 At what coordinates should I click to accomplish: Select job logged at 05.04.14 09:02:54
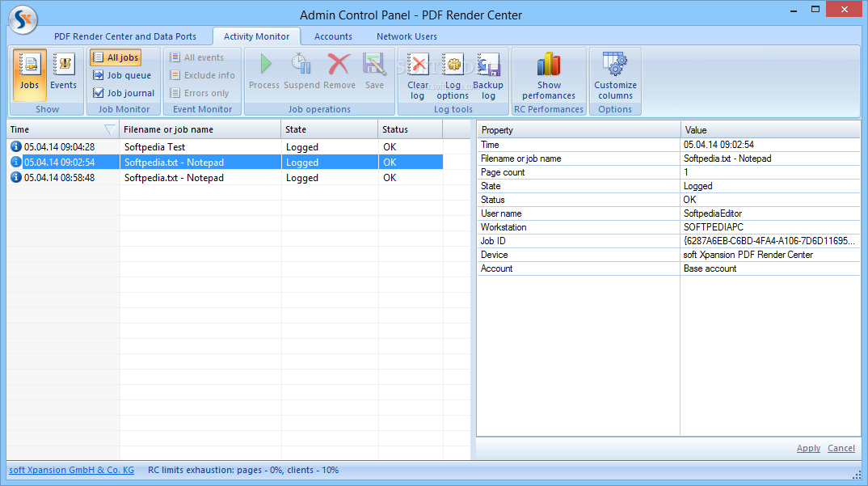click(225, 163)
